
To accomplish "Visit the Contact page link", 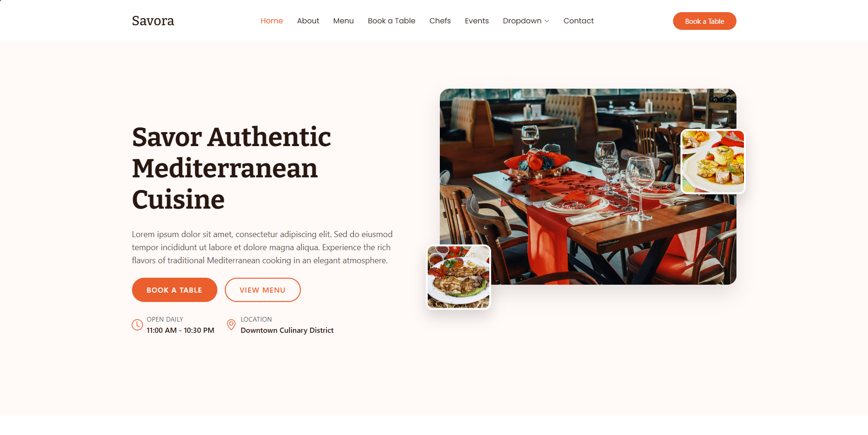I will pyautogui.click(x=578, y=21).
